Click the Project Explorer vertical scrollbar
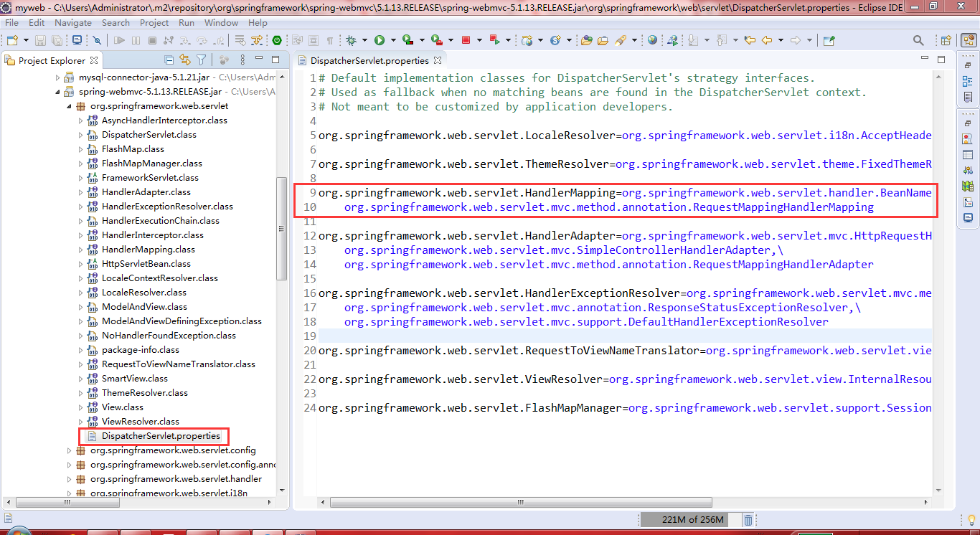This screenshot has height=535, width=980. 282,229
